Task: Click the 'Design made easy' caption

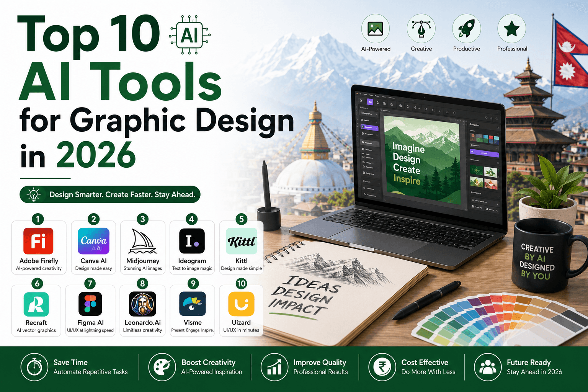Action: [93, 268]
